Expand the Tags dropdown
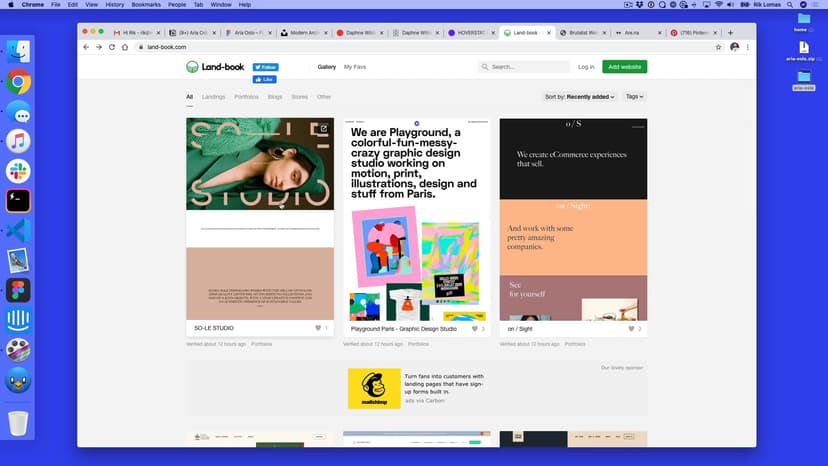Image resolution: width=828 pixels, height=466 pixels. [634, 97]
